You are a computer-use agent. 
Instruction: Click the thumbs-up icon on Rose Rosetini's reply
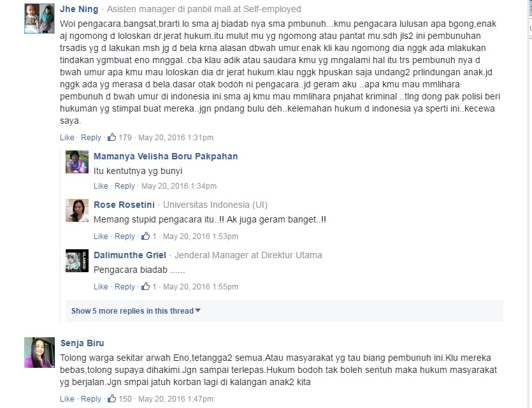coord(145,236)
